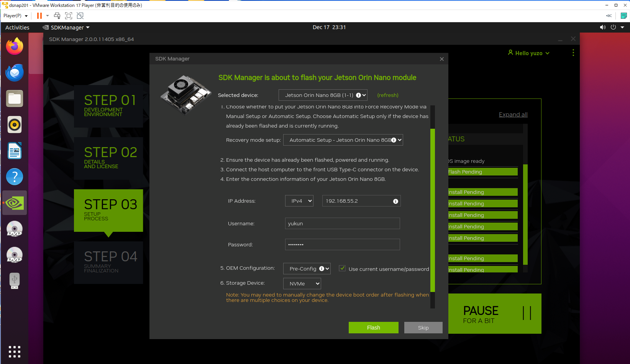Open VMware notes panel icon
Screen dimensions: 630x364
[x=624, y=16]
